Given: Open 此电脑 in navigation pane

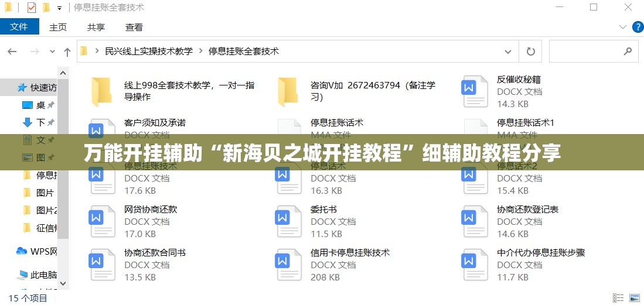Looking at the screenshot, I should point(37,275).
